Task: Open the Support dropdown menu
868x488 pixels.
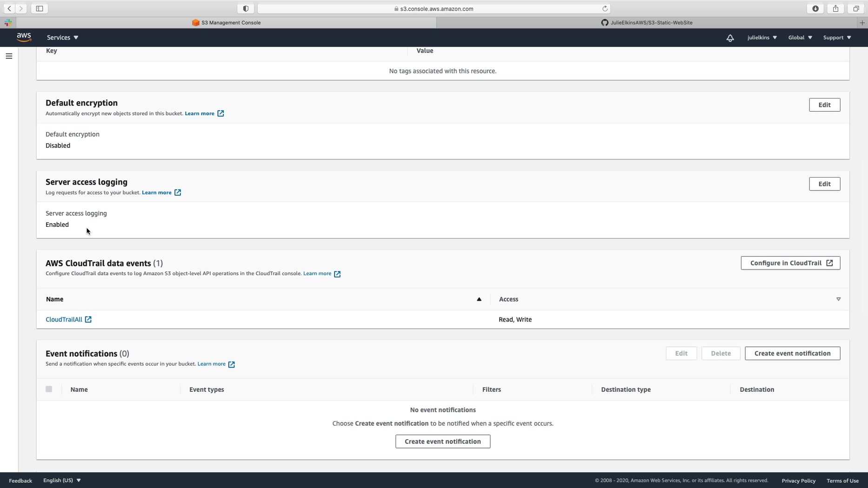Action: [x=837, y=38]
